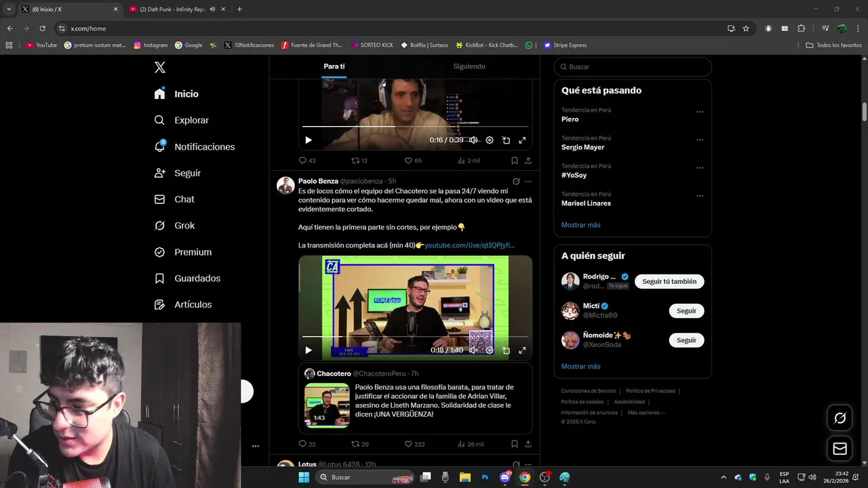Repost the post with 12 reposts
868x488 pixels.
pyautogui.click(x=359, y=161)
